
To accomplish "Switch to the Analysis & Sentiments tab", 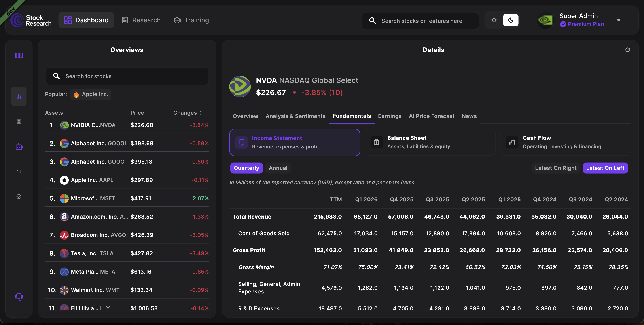I will pyautogui.click(x=295, y=116).
